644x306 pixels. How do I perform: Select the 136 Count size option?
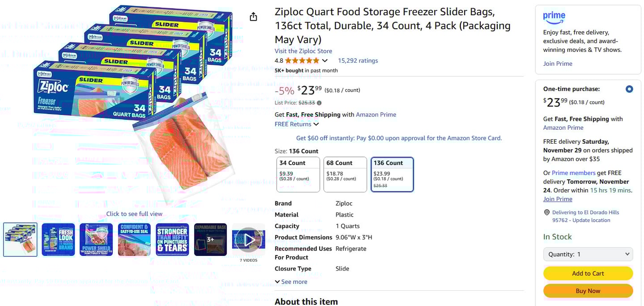[x=392, y=174]
